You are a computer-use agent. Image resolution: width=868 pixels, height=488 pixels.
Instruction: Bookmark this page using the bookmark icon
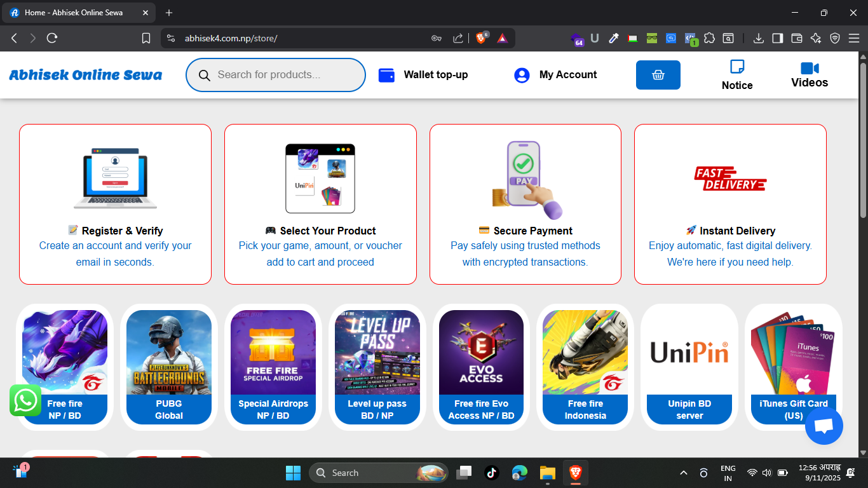[146, 38]
